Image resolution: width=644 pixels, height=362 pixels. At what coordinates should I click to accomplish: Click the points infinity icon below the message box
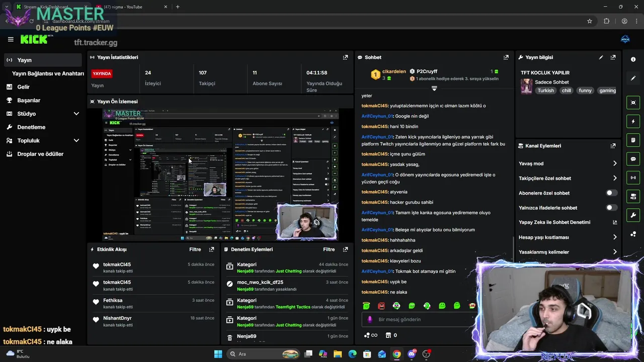coord(370,335)
